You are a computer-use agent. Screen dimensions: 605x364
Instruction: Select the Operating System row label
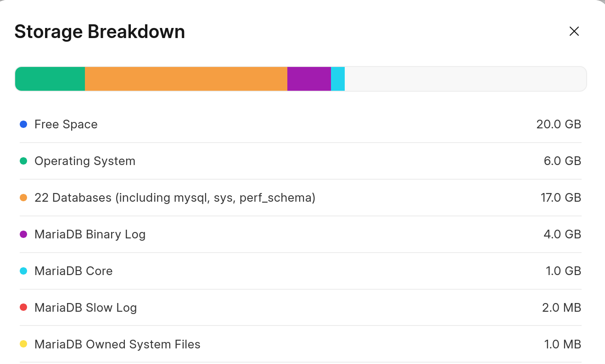coord(85,161)
